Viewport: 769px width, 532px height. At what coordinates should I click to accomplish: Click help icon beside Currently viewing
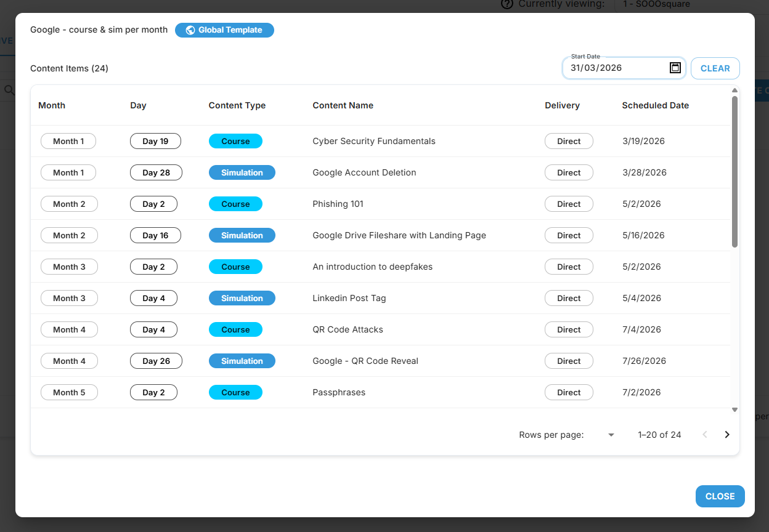coord(507,4)
